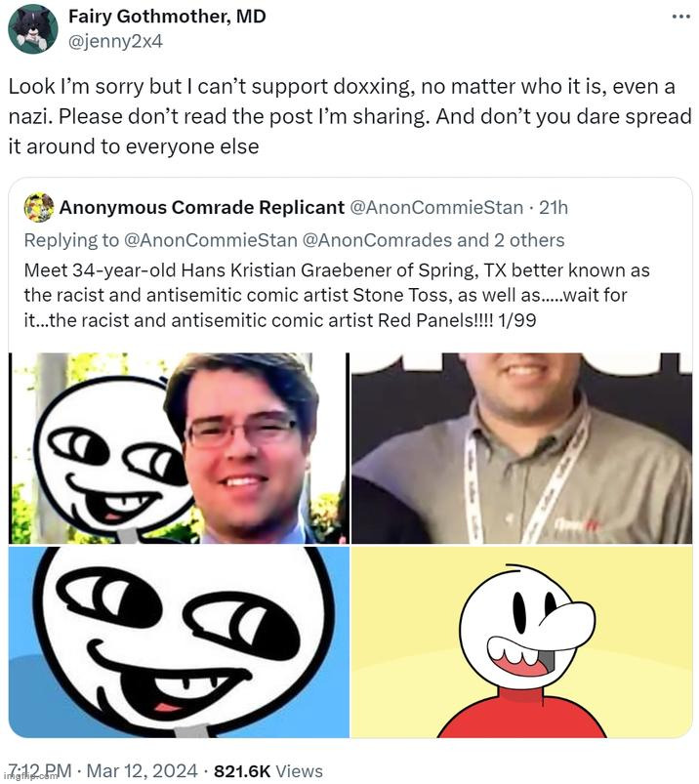Screen dimensions: 699x784
Task: Open the top-right photo of the lanyard shirt
Action: click(522, 448)
